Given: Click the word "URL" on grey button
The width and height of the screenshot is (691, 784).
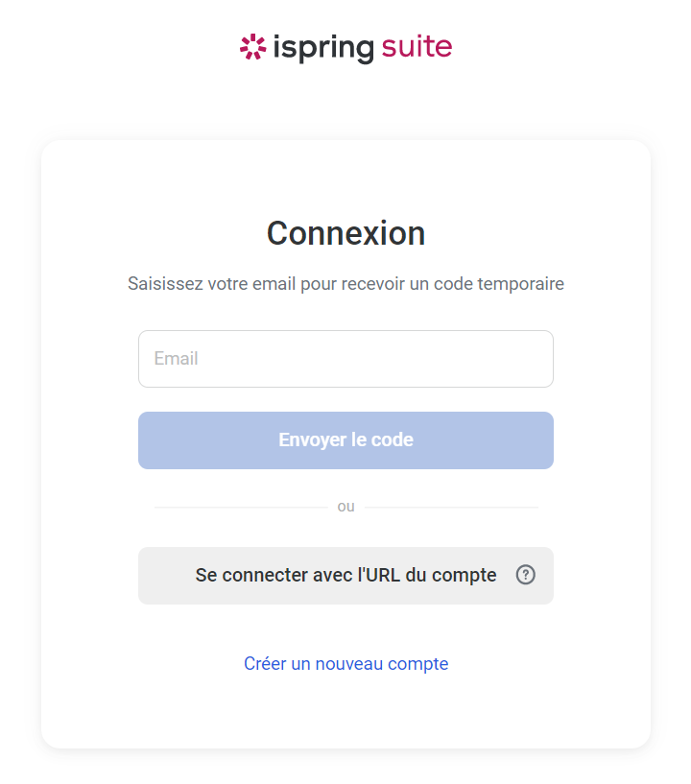Looking at the screenshot, I should [380, 576].
